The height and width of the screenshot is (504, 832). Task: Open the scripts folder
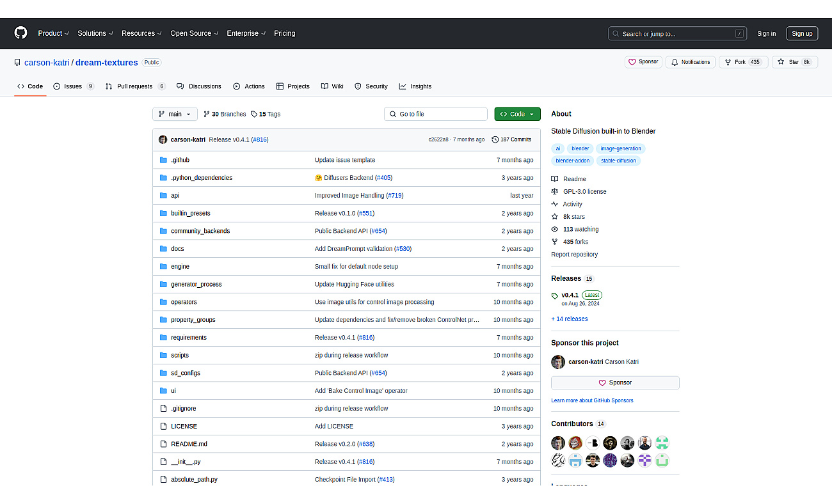180,355
